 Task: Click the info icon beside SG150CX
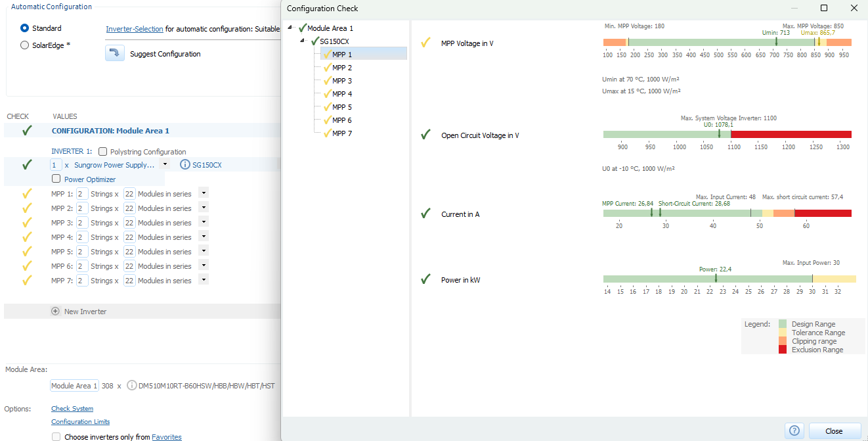(x=185, y=165)
